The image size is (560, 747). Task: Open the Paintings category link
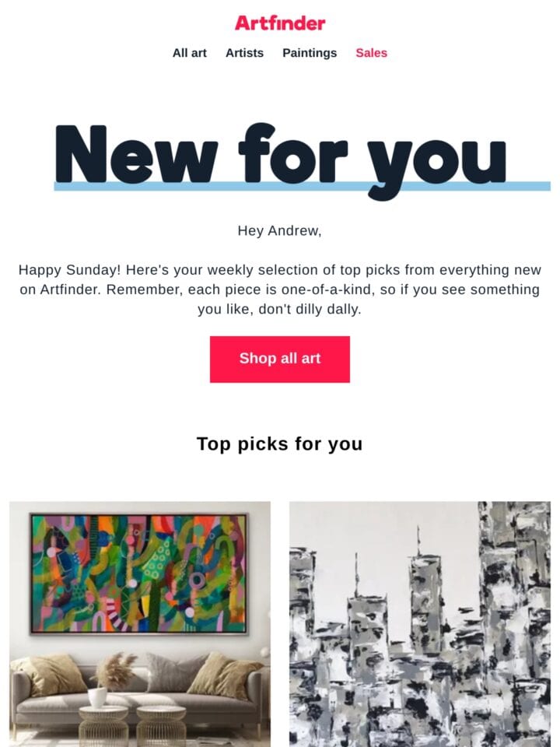point(310,53)
